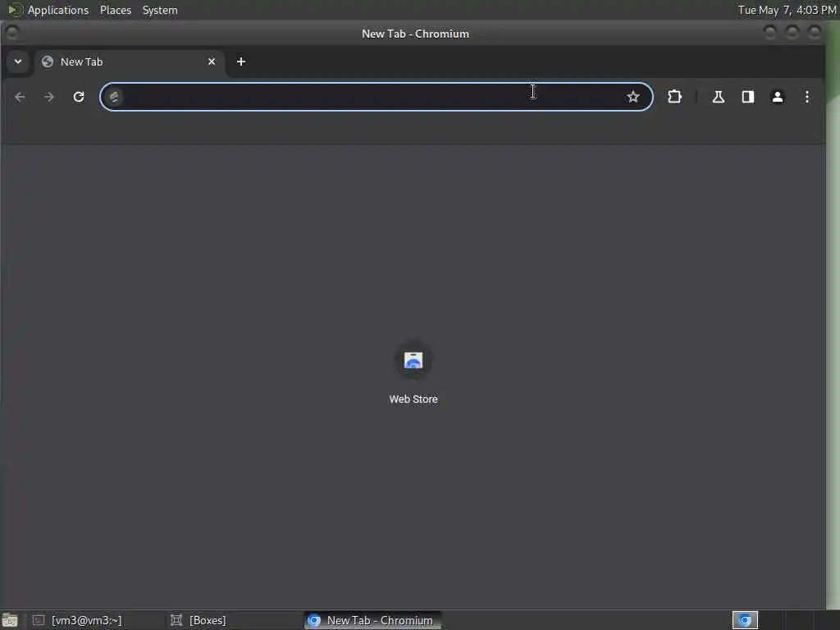Click the workspace switcher Chromium icon
The width and height of the screenshot is (840, 630).
[745, 620]
